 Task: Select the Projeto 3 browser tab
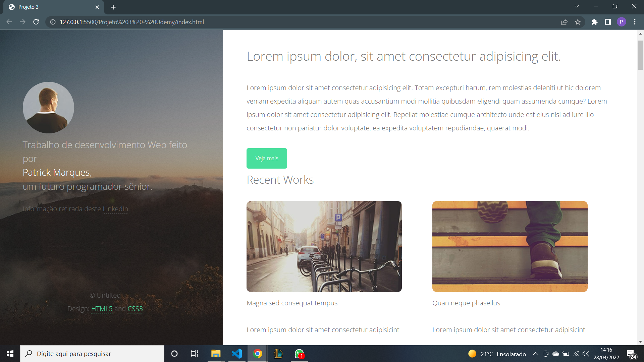[x=54, y=7]
